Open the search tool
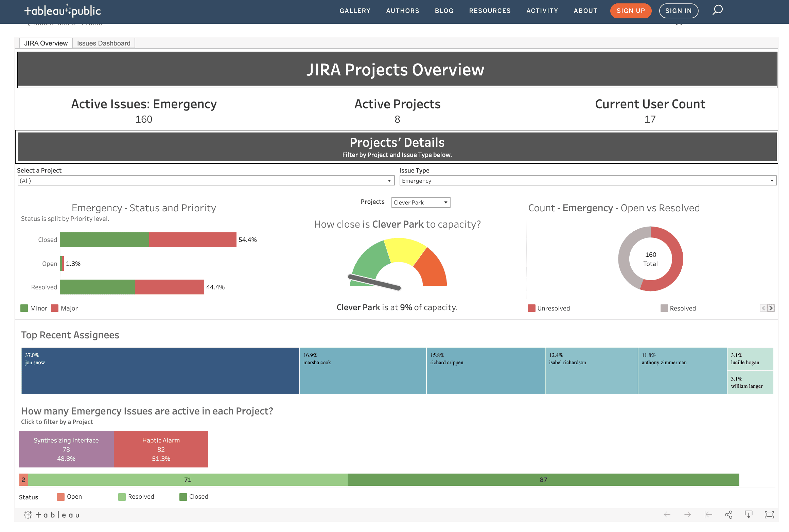789x532 pixels. [x=718, y=10]
